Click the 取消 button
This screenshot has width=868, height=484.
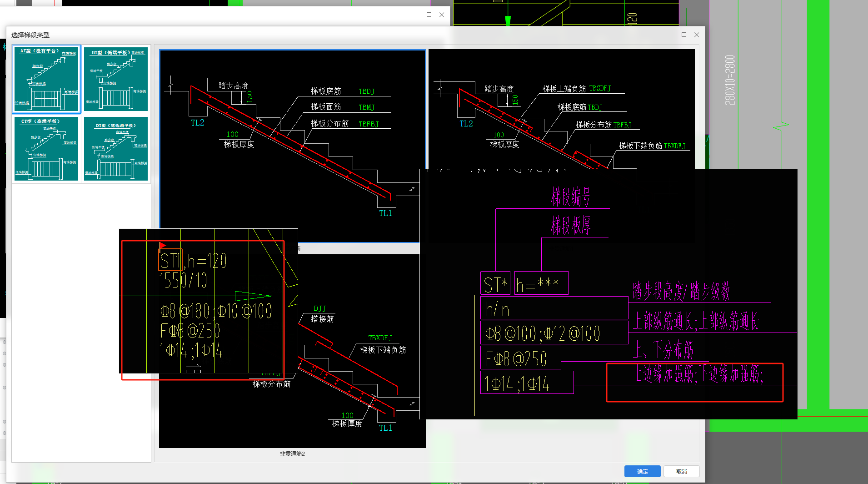click(681, 471)
